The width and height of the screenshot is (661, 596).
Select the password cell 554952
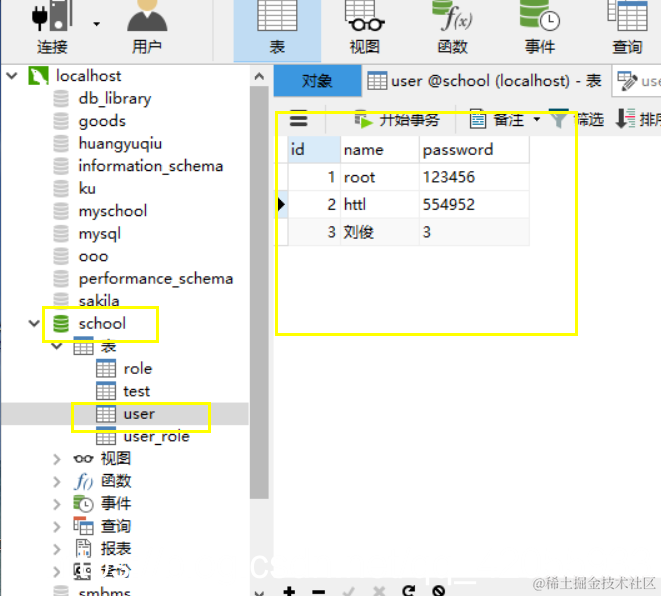click(474, 204)
